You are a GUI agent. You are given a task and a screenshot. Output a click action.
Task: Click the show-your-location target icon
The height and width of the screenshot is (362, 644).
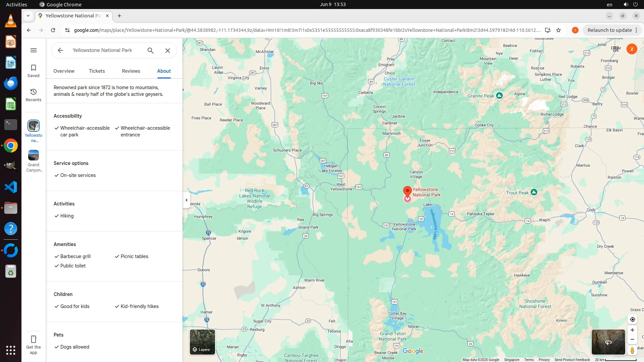(x=632, y=319)
